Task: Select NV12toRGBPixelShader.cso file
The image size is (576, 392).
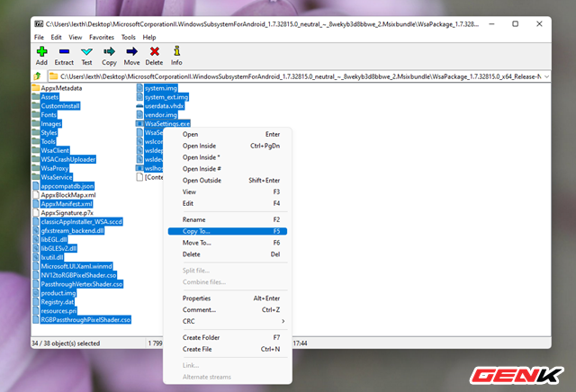Action: click(x=78, y=275)
